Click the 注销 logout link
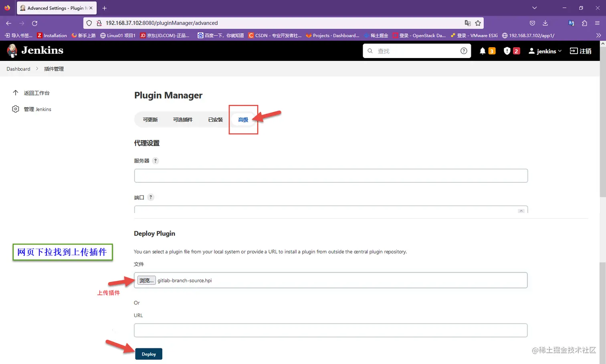 (581, 51)
